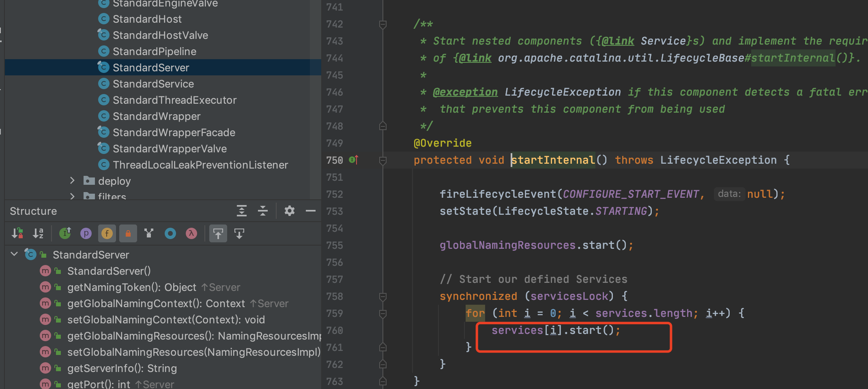Image resolution: width=868 pixels, height=389 pixels.
Task: Click the Structure panel title
Action: click(33, 211)
